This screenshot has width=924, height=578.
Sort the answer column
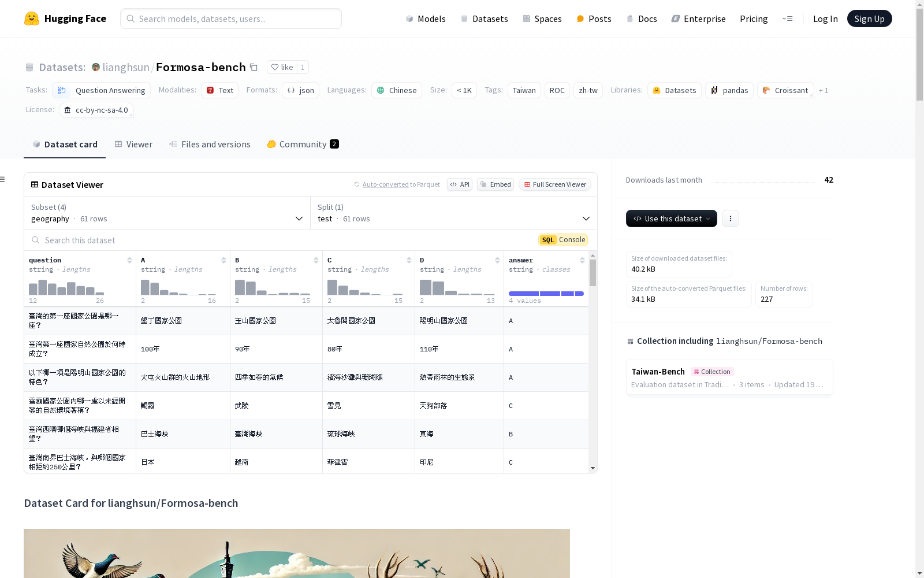(x=582, y=260)
